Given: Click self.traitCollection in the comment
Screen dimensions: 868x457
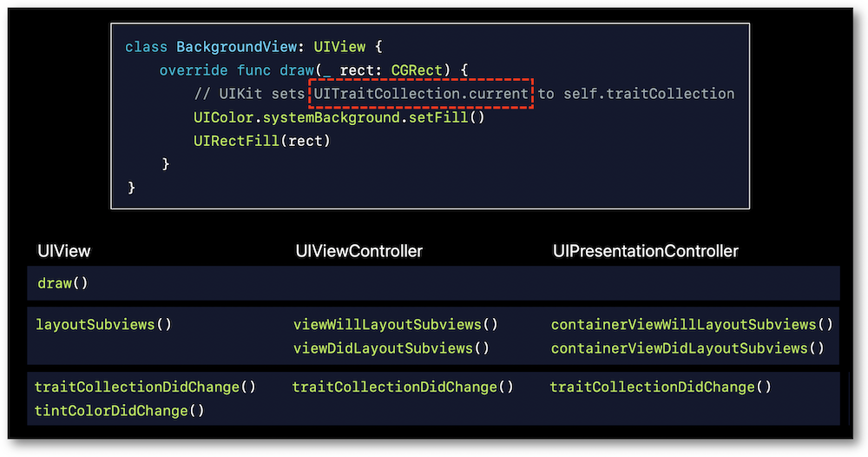Looking at the screenshot, I should (x=648, y=94).
